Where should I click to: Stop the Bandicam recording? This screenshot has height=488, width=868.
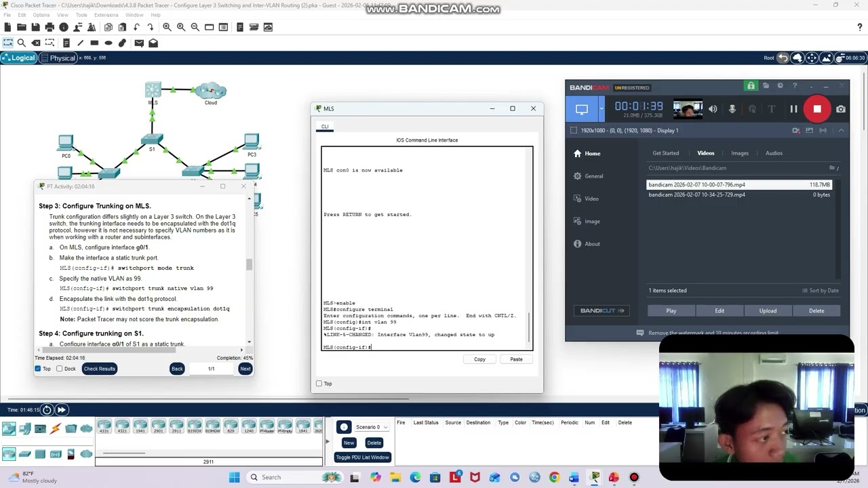[x=817, y=108]
